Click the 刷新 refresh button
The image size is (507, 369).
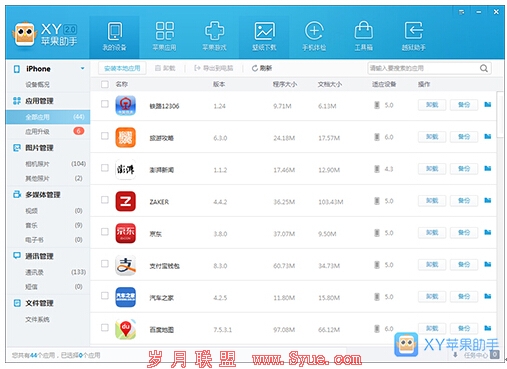pos(262,68)
